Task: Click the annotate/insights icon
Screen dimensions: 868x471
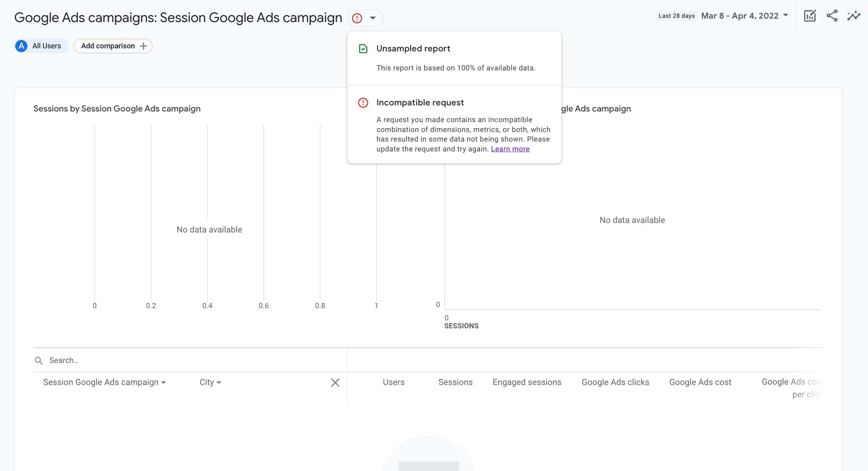Action: tap(857, 16)
